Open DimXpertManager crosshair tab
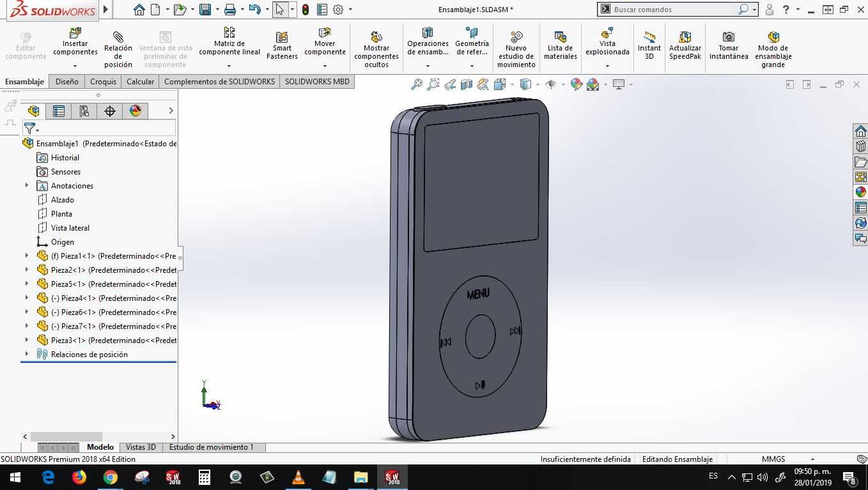The image size is (868, 490). [110, 111]
